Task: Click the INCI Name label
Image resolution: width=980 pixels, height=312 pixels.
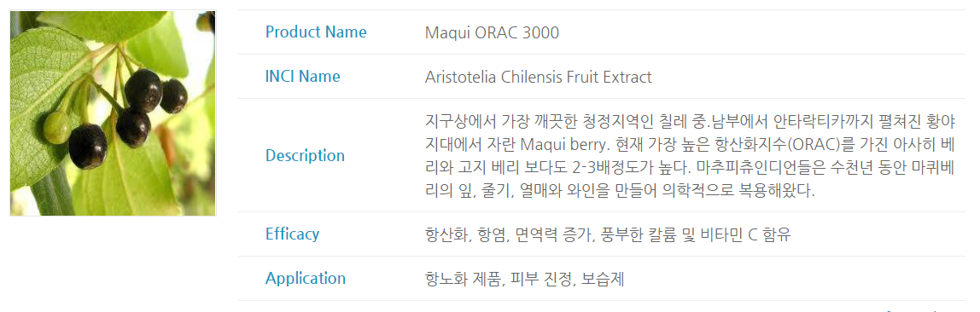Action: [302, 77]
